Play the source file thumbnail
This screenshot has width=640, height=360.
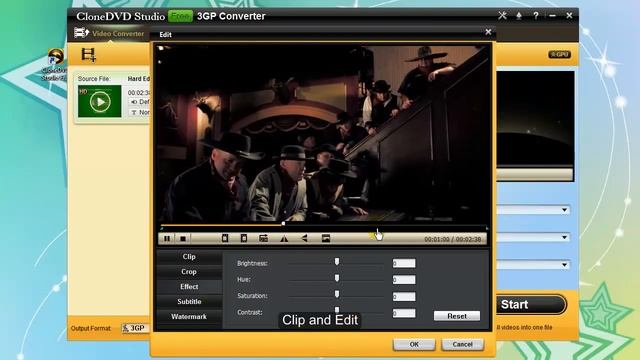point(100,101)
